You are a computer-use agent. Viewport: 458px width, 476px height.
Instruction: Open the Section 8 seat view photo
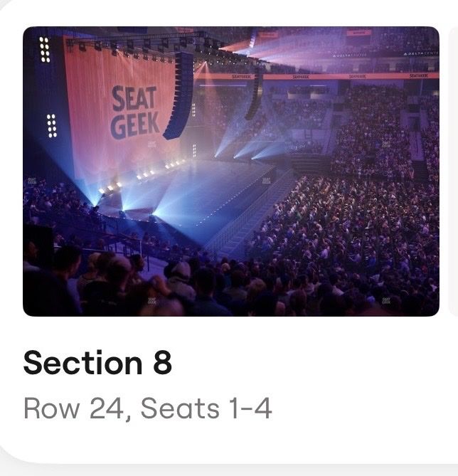pyautogui.click(x=231, y=171)
